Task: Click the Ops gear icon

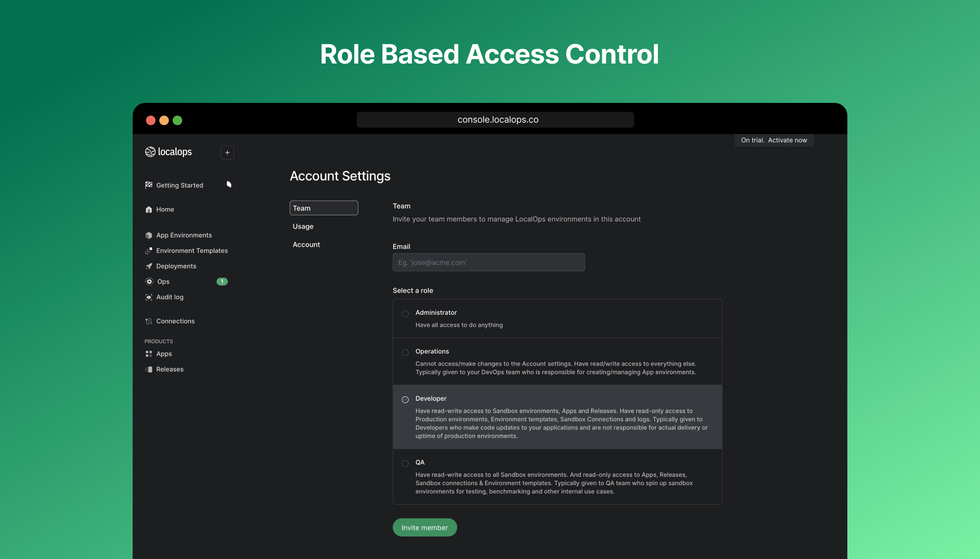Action: 149,281
